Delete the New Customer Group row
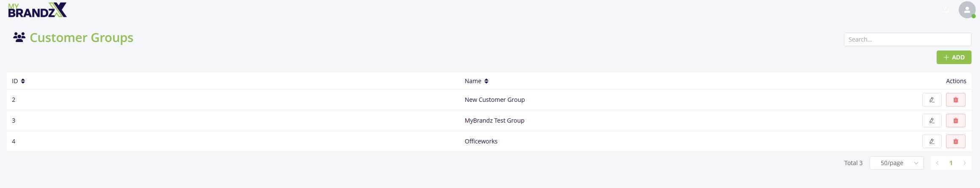Screen dimensions: 980x188 pos(955,100)
